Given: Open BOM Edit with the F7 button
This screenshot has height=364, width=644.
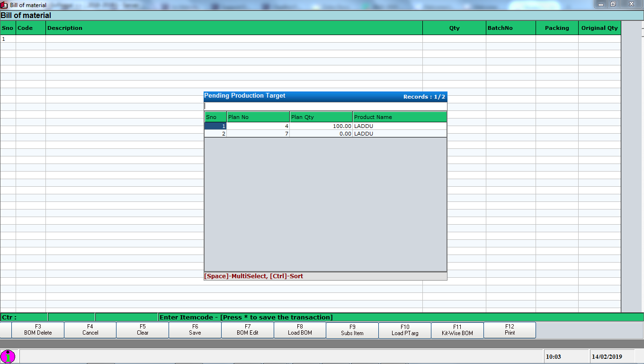Looking at the screenshot, I should (x=248, y=330).
